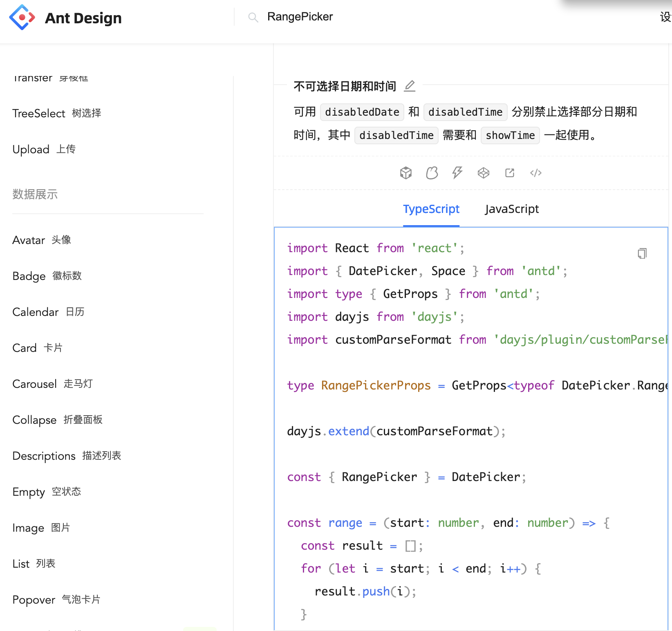Open the Popover 气泡卡片 component page
The image size is (672, 631).
[56, 600]
